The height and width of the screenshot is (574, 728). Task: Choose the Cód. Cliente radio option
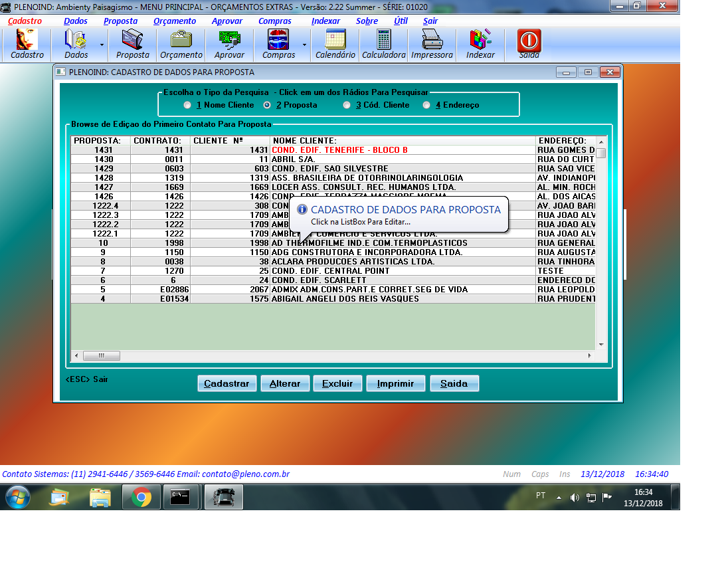tap(347, 105)
